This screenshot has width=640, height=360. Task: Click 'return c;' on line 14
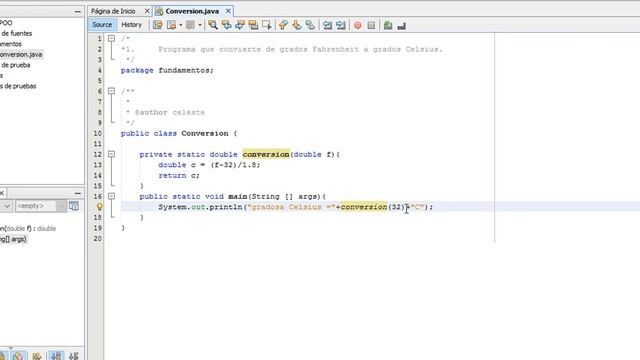click(179, 176)
